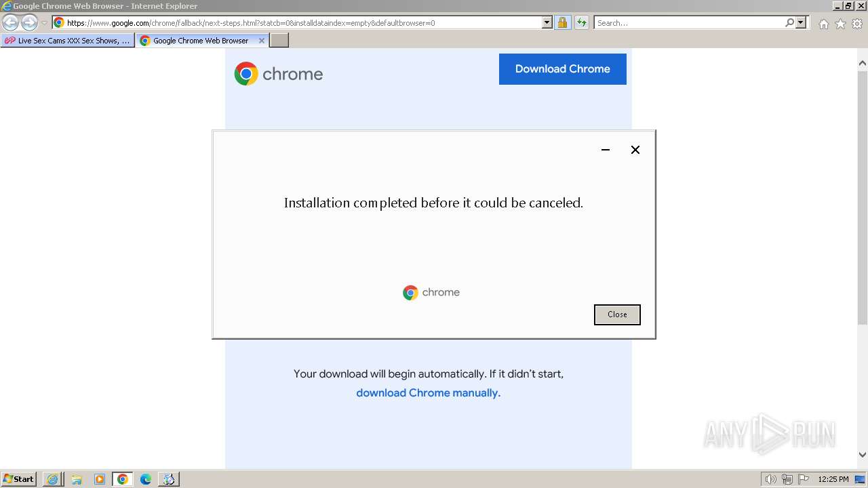Open Microsoft Edge from taskbar
This screenshot has width=868, height=488.
click(x=146, y=479)
